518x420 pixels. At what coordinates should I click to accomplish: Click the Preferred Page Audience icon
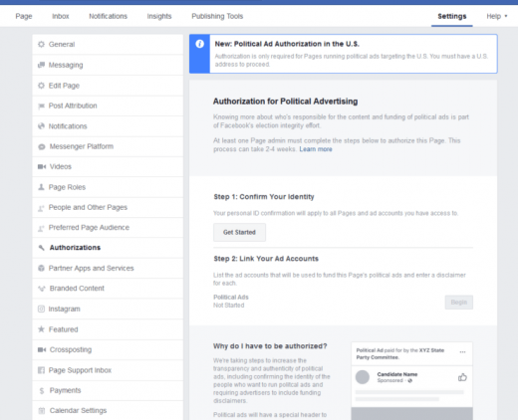[41, 228]
